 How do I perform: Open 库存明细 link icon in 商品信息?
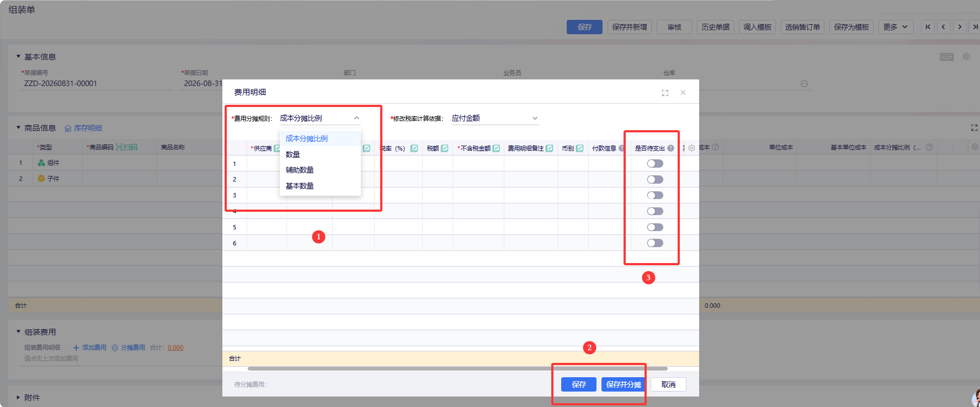(68, 128)
